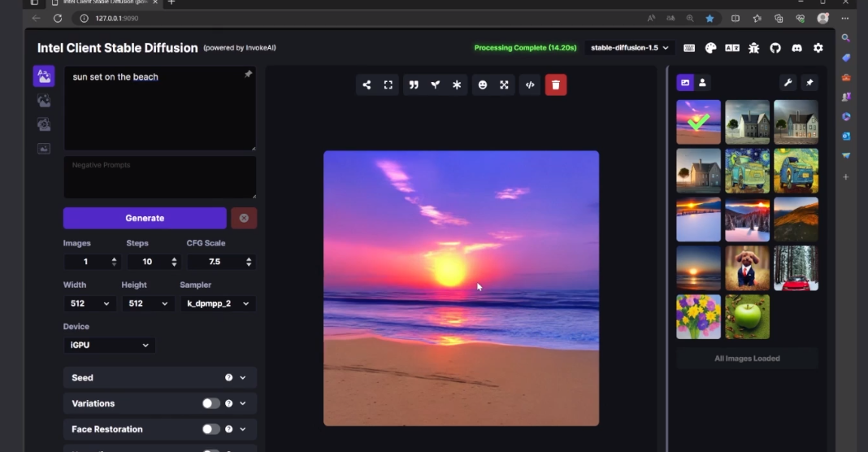Open keyboard hotkeys icon
This screenshot has width=868, height=452.
pyautogui.click(x=689, y=48)
